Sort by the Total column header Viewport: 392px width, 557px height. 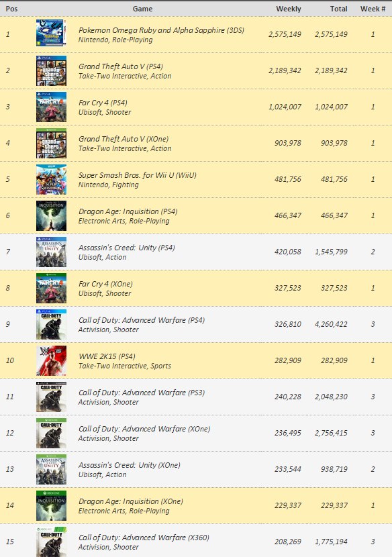click(x=338, y=9)
